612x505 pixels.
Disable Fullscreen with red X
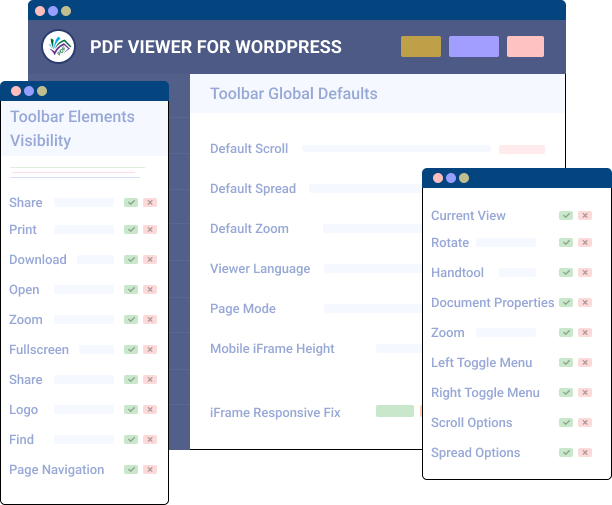click(150, 350)
